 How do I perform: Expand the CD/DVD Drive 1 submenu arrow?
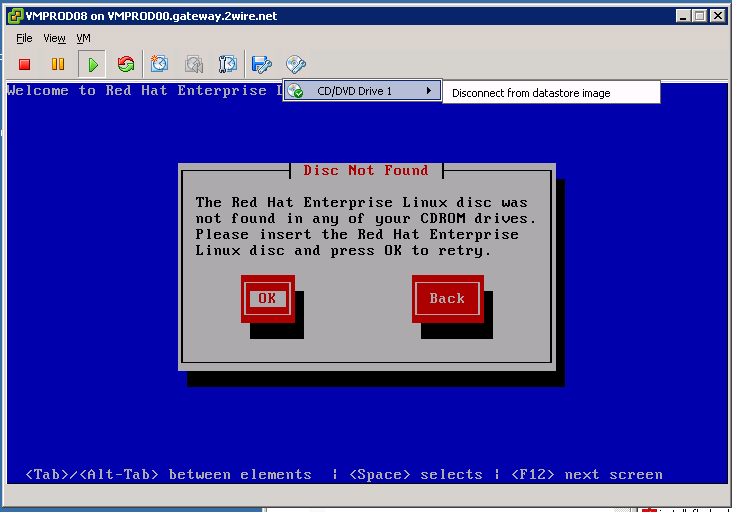(x=429, y=91)
